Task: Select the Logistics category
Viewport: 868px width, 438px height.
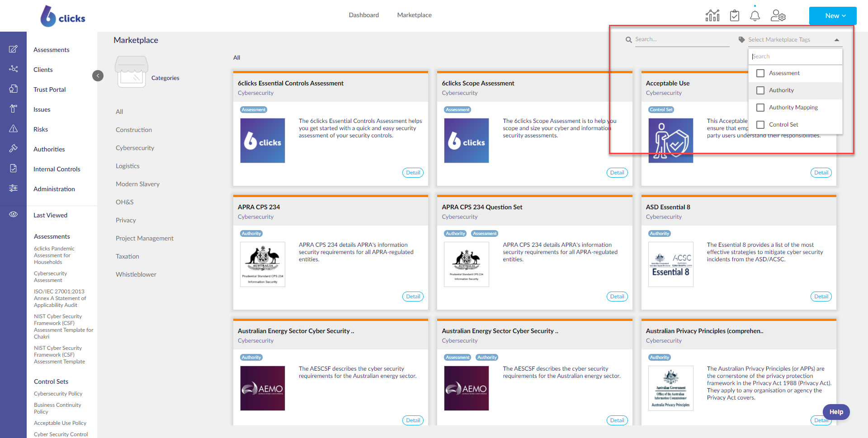Action: tap(127, 166)
